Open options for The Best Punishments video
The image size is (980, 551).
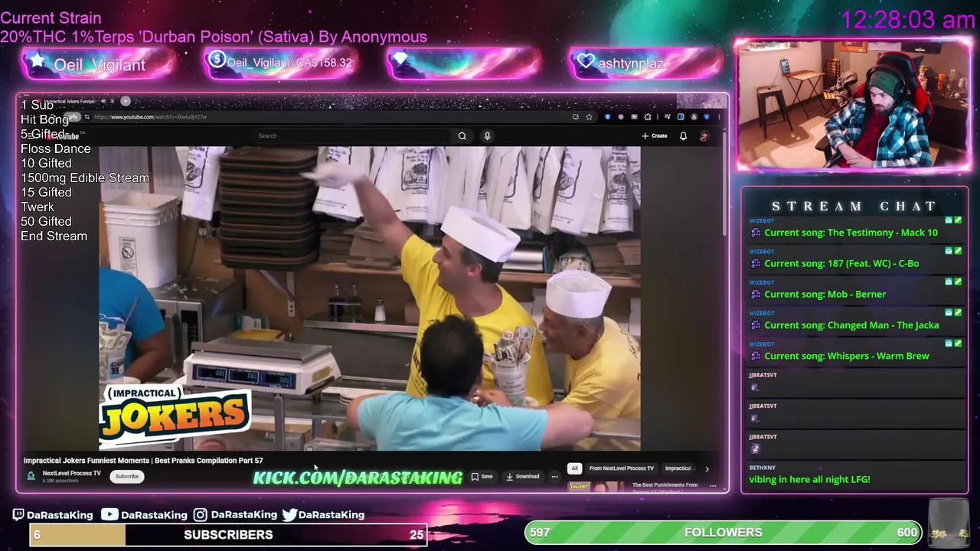(x=713, y=486)
